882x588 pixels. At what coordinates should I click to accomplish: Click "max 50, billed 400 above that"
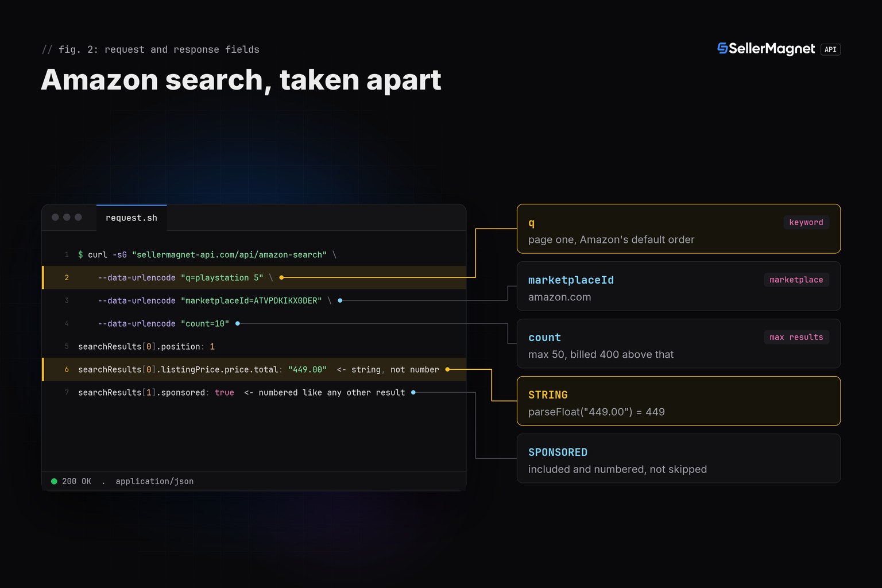(601, 354)
